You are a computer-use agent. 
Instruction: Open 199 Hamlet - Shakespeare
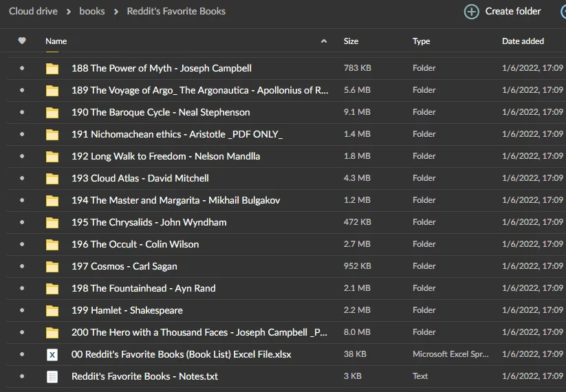pos(127,310)
